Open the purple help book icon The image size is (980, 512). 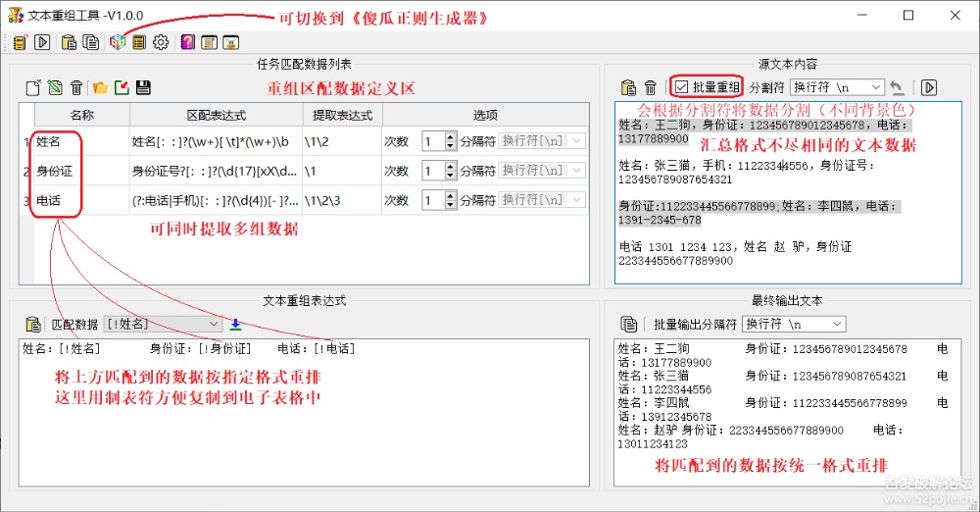187,42
